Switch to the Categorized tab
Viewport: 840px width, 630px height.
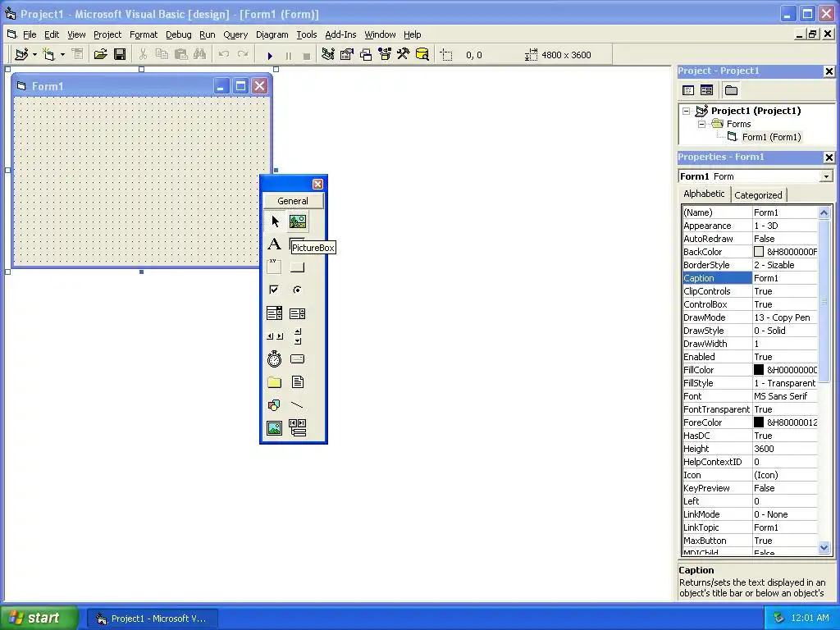click(758, 195)
